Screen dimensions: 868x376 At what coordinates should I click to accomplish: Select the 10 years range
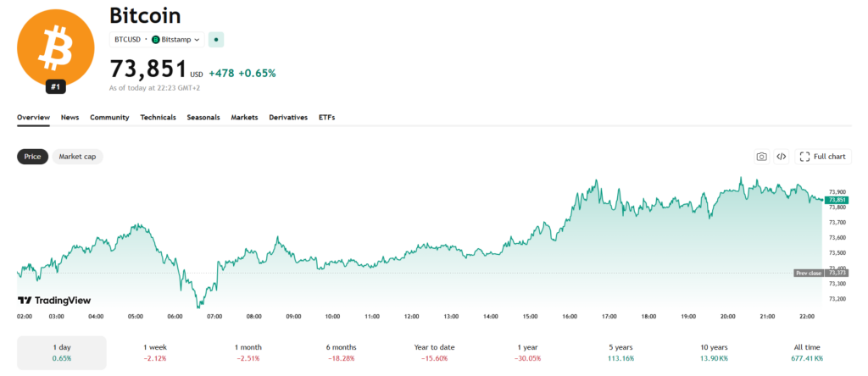coord(713,353)
